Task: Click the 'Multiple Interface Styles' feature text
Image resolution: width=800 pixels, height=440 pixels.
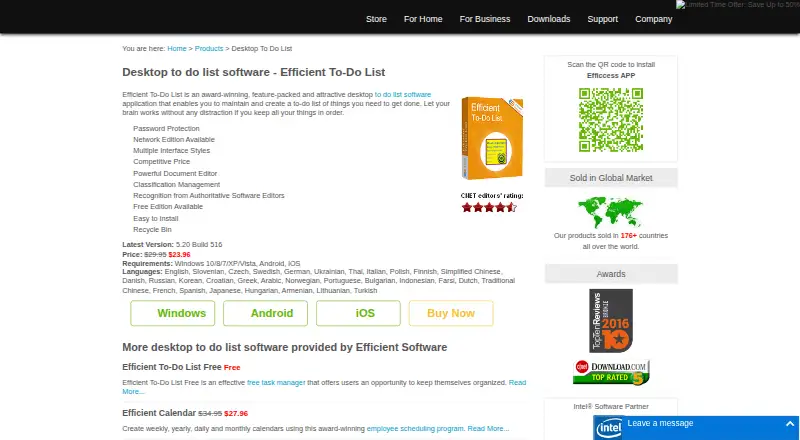Action: [x=171, y=151]
